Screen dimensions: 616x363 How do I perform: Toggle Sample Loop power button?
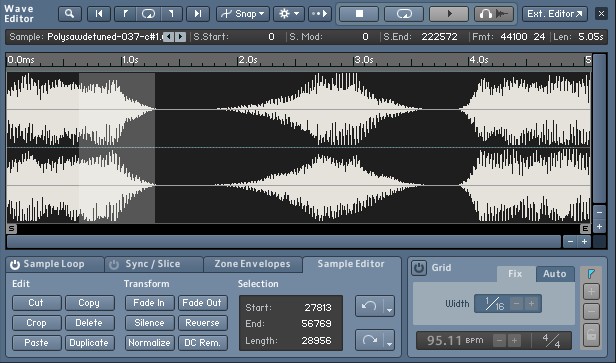[x=15, y=264]
